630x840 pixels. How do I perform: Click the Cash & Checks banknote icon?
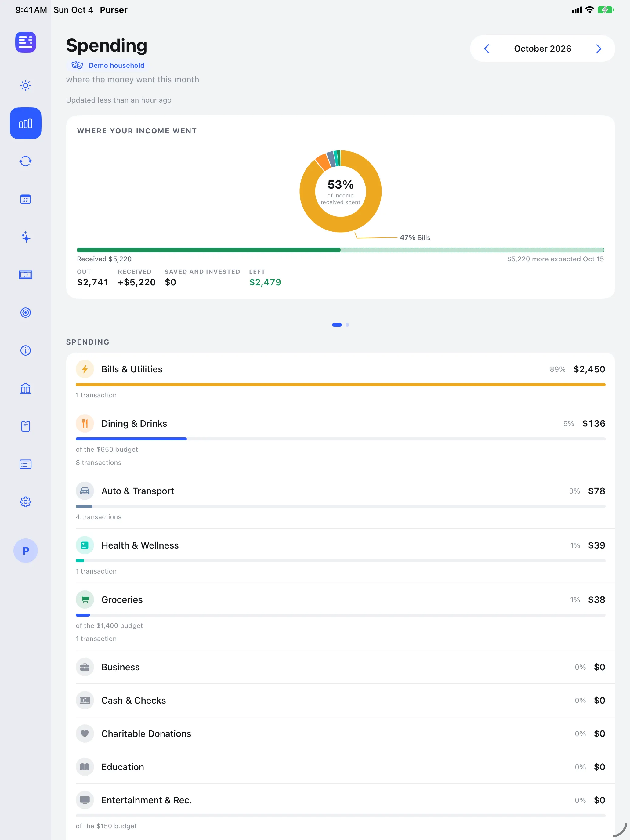[x=85, y=700]
